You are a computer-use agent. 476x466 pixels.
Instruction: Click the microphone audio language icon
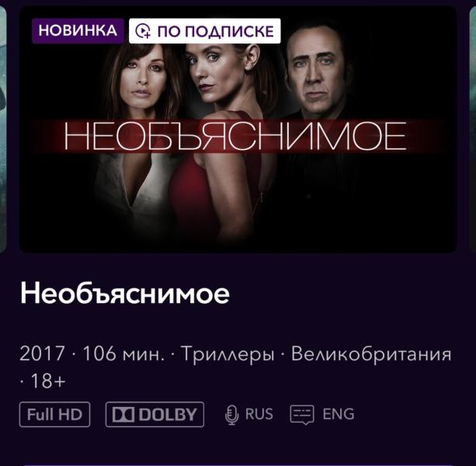point(231,415)
